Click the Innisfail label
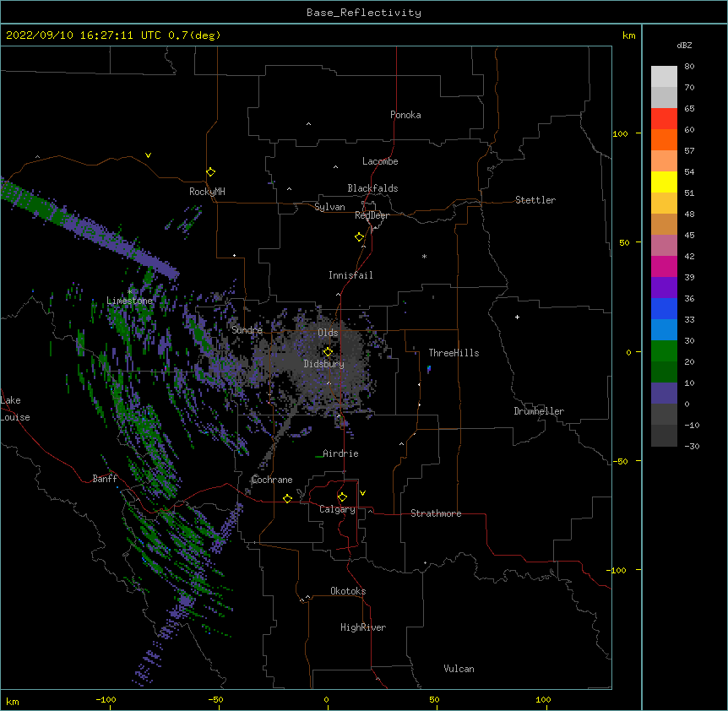Screen dimensions: 728x711 click(x=350, y=275)
